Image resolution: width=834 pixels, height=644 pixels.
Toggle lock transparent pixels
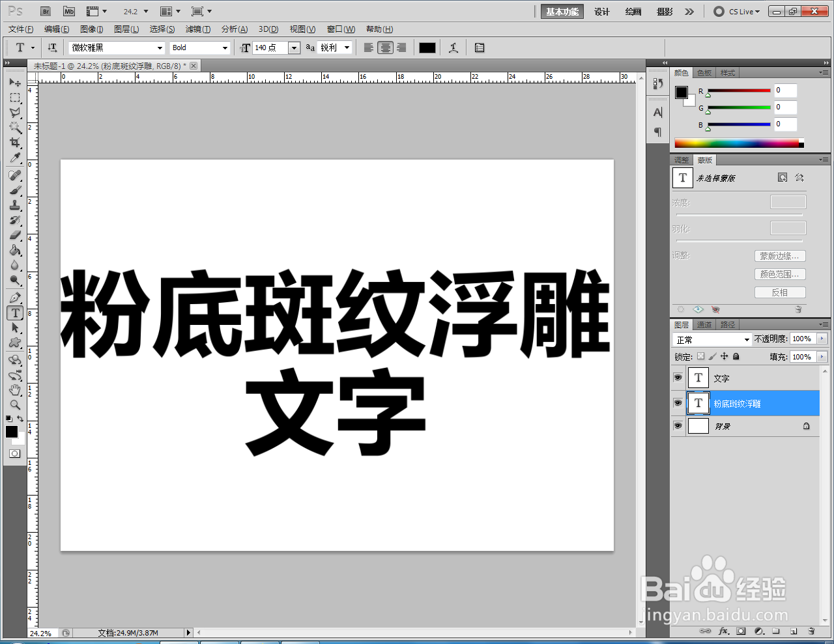click(x=700, y=356)
